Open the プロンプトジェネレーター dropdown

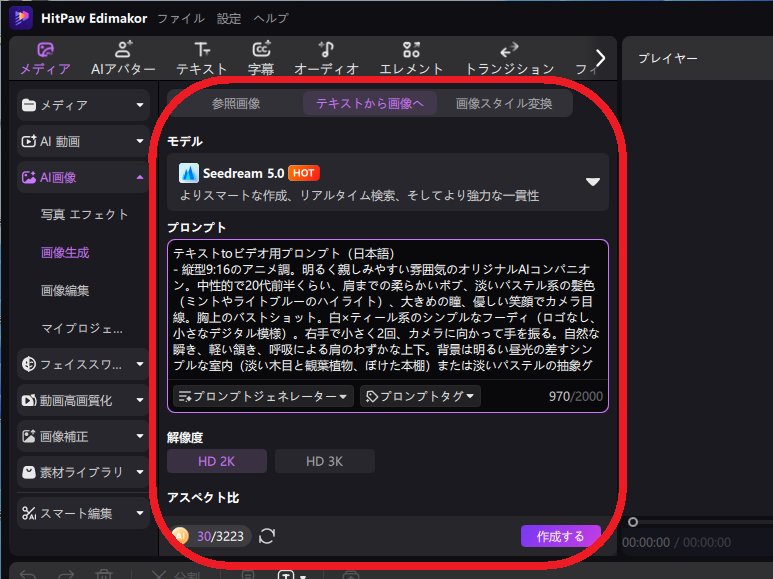[263, 396]
